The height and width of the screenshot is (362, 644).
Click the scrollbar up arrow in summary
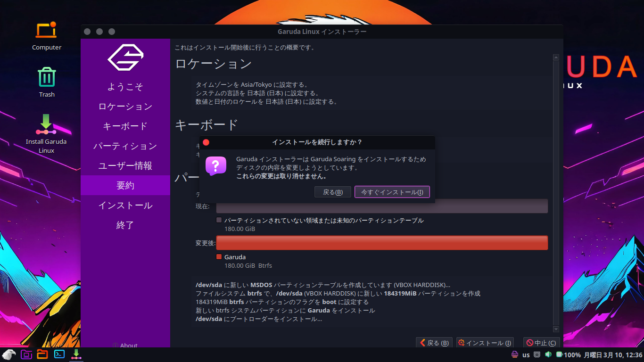[x=556, y=58]
